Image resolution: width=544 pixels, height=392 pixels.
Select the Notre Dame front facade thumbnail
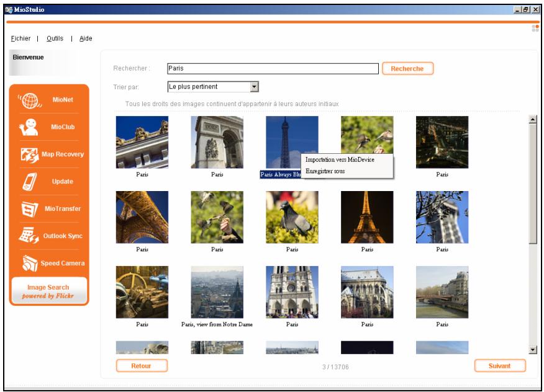(x=292, y=292)
